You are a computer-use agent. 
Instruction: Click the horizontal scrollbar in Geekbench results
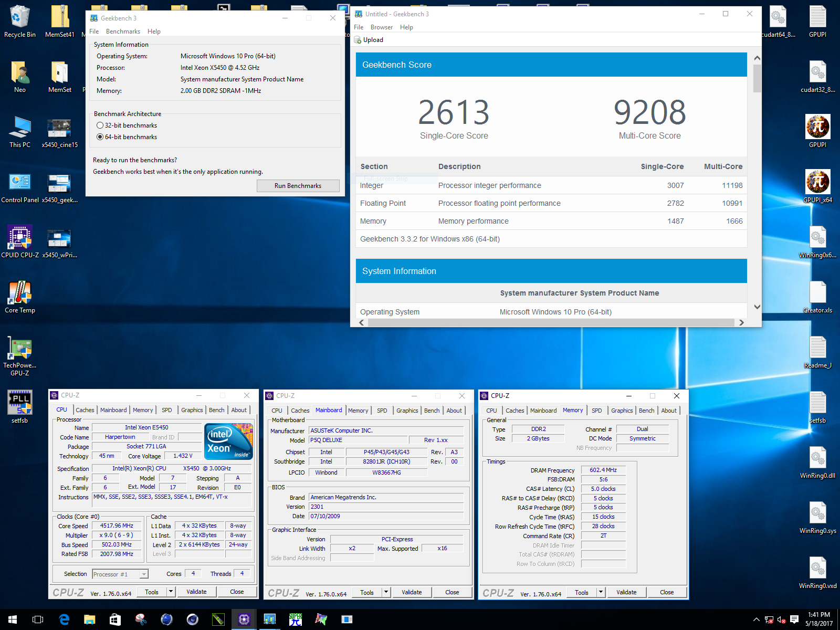coord(551,322)
